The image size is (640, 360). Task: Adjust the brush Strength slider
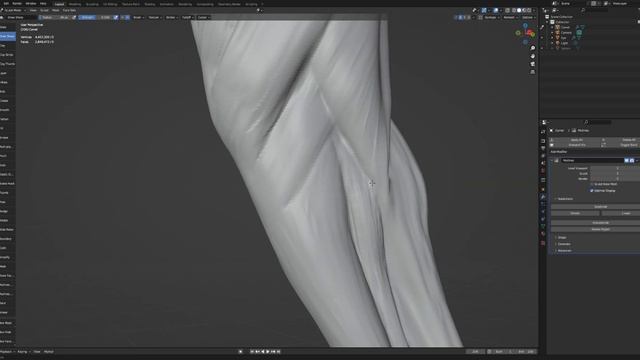point(96,18)
